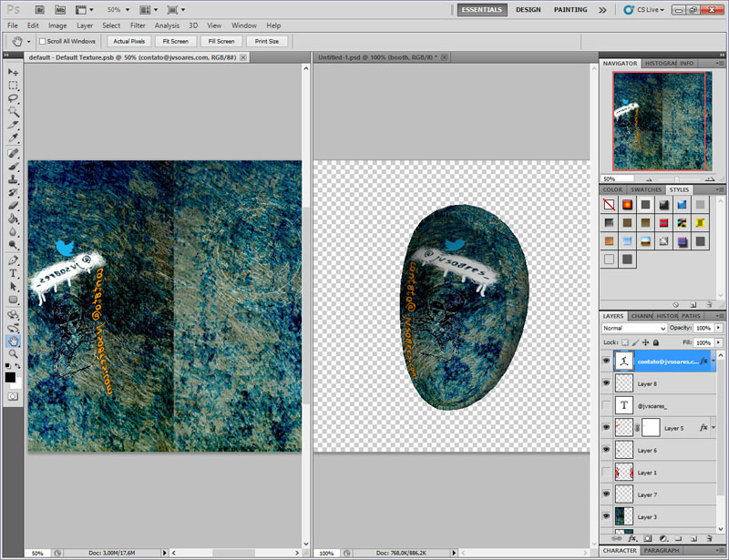Open the Filter menu
729x560 pixels.
point(138,25)
